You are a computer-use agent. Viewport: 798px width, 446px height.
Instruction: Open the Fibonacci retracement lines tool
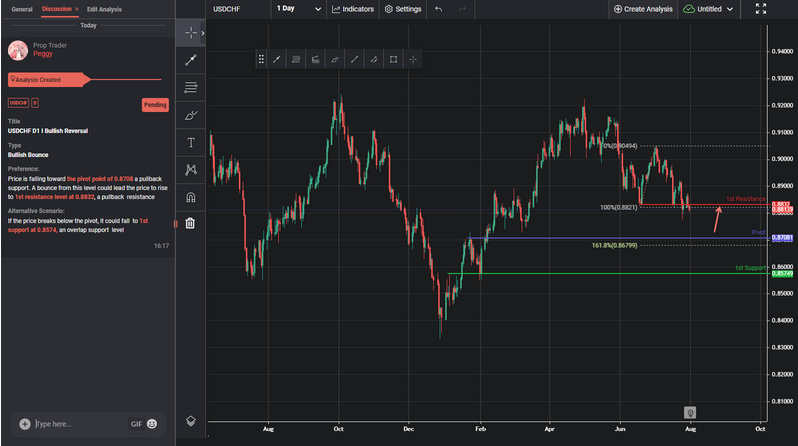tap(191, 88)
